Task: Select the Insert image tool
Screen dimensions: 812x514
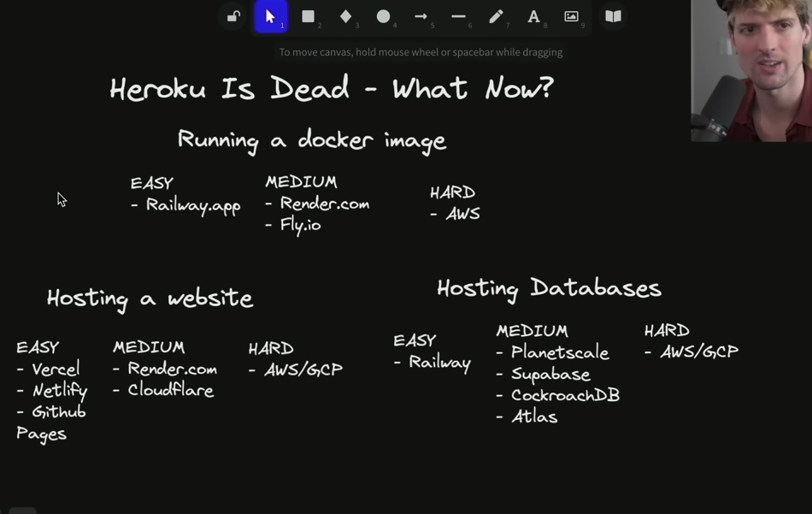Action: [571, 16]
